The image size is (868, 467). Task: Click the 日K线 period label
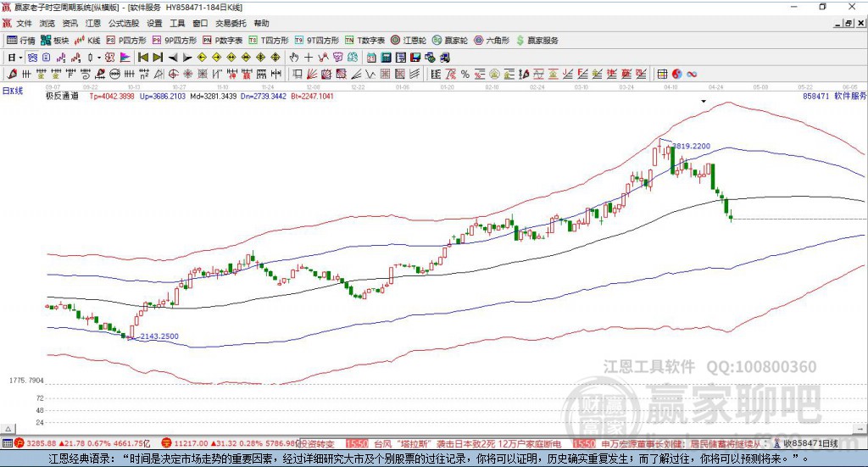pyautogui.click(x=13, y=91)
